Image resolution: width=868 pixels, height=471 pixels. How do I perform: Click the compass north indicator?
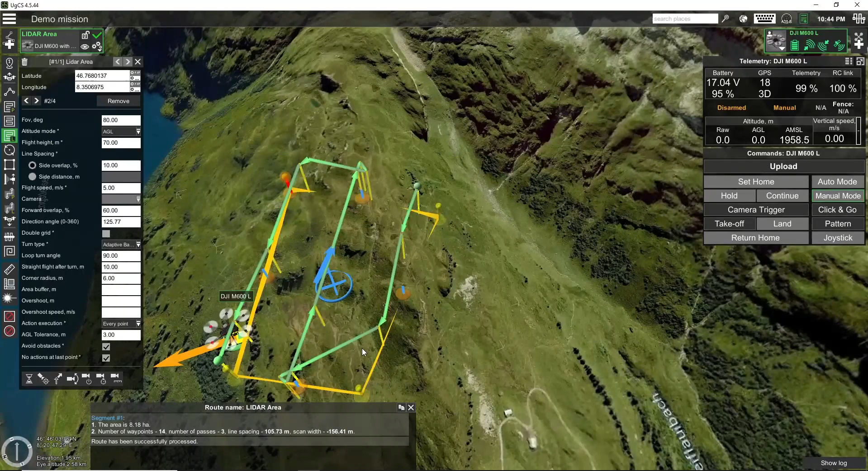click(x=17, y=451)
